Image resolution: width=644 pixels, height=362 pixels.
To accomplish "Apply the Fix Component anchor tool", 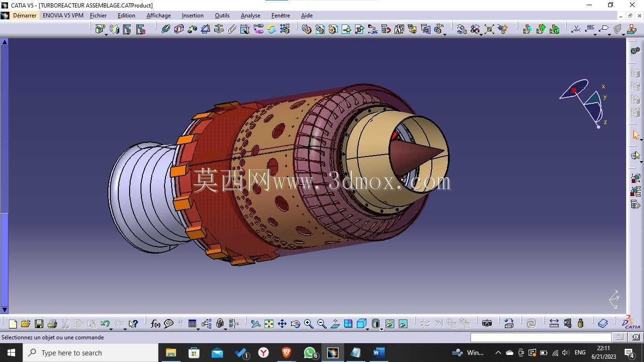I will coord(218,29).
